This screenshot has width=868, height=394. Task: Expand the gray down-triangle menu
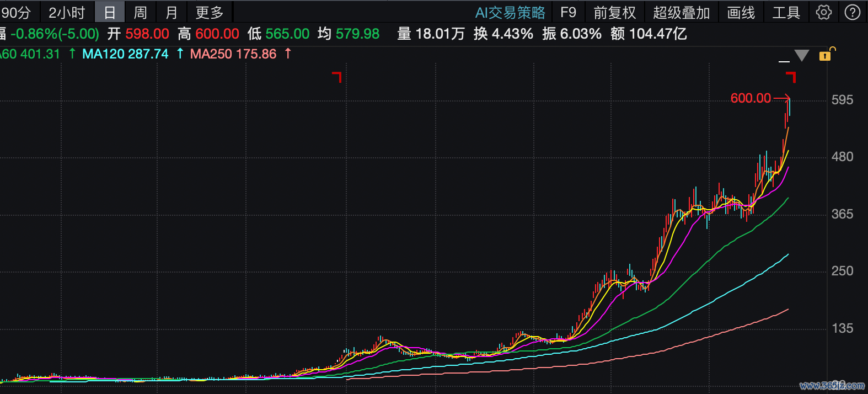pyautogui.click(x=801, y=55)
